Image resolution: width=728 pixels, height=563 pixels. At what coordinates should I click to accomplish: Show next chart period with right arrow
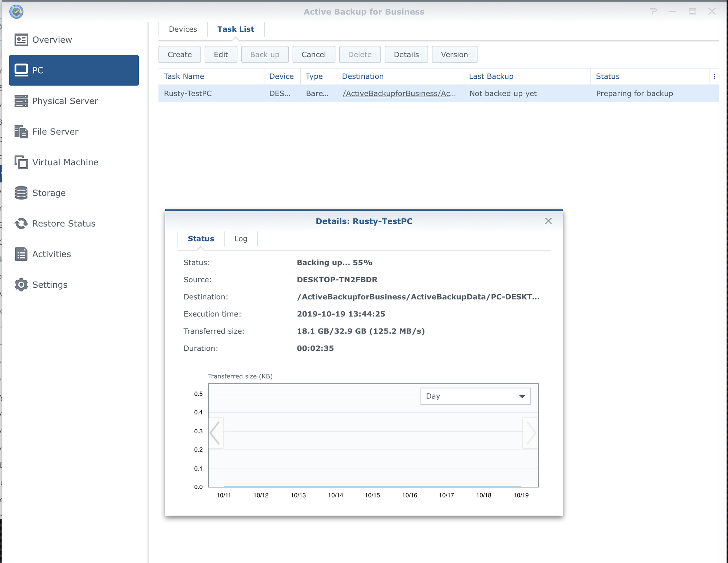pyautogui.click(x=530, y=433)
